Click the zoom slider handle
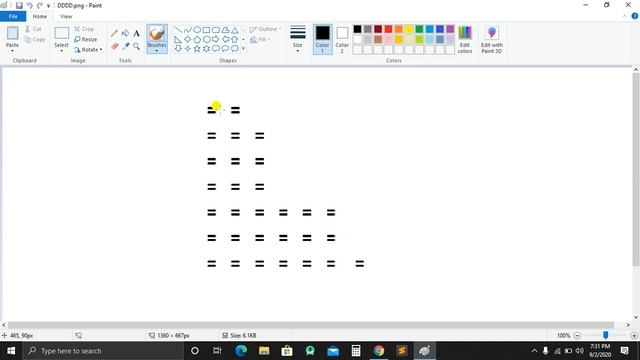This screenshot has height=360, width=640. 606,335
